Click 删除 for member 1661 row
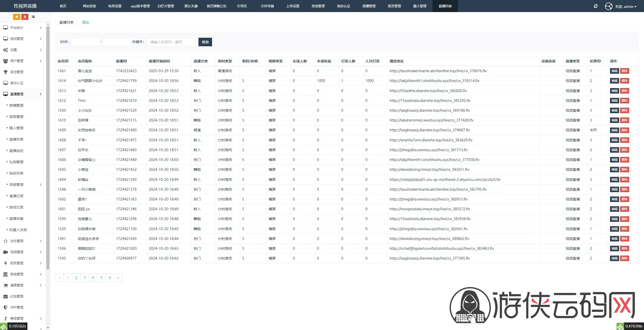 [624, 71]
